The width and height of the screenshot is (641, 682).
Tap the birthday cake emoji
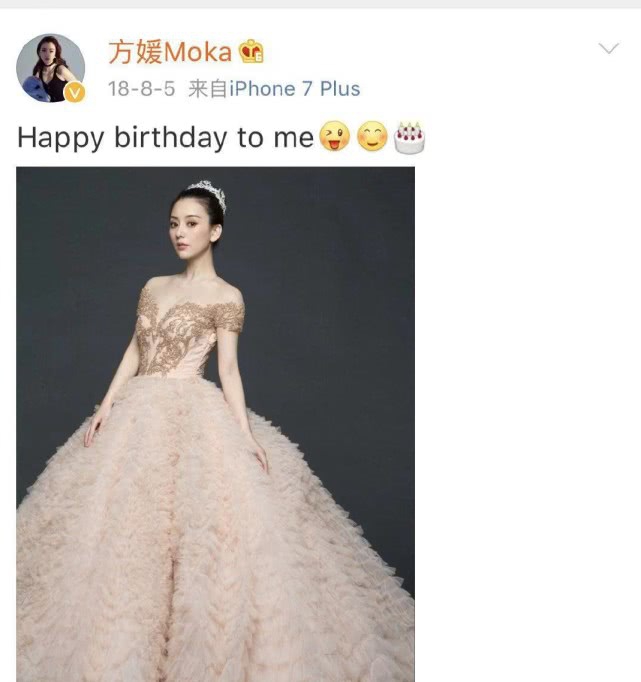(x=409, y=137)
